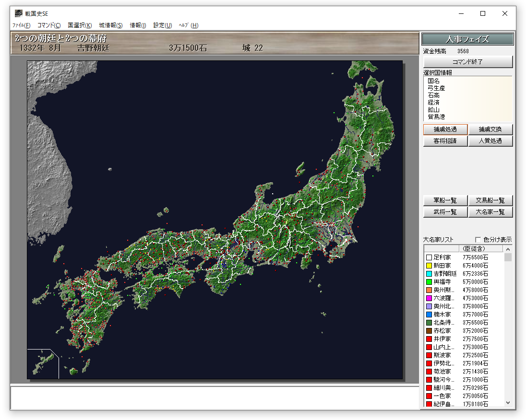Click the green 興福寺 color square
This screenshot has height=420, width=526.
[x=429, y=282]
